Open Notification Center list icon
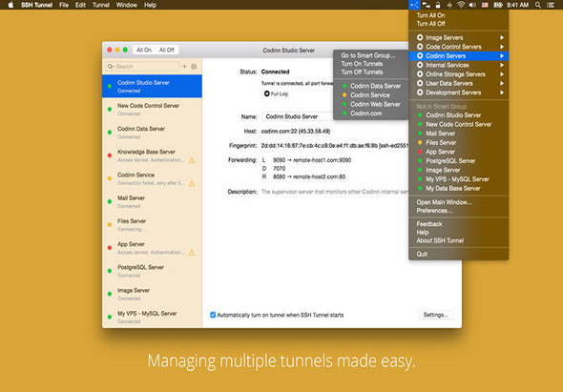The image size is (563, 392). pos(551,5)
